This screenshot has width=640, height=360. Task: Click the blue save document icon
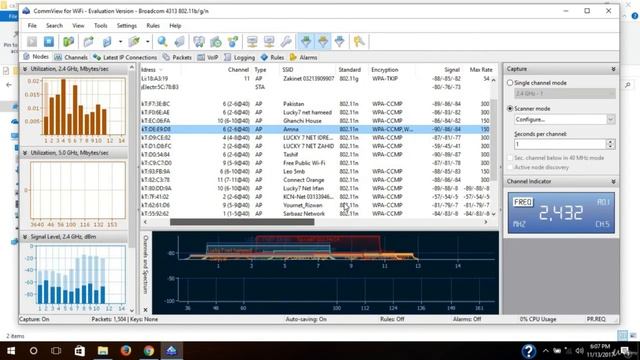107,41
